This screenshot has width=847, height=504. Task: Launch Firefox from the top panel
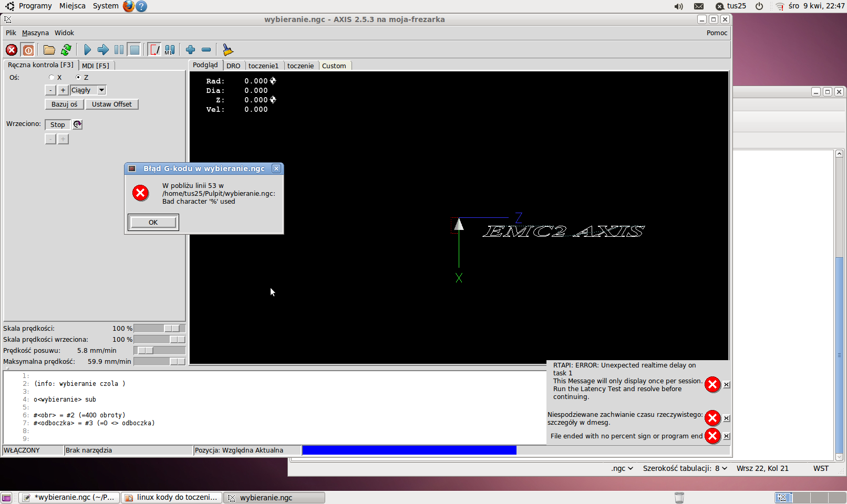point(129,6)
